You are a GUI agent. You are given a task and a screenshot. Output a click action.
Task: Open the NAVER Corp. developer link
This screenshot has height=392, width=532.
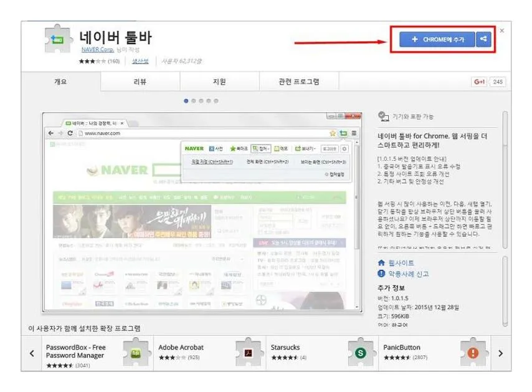tap(98, 50)
